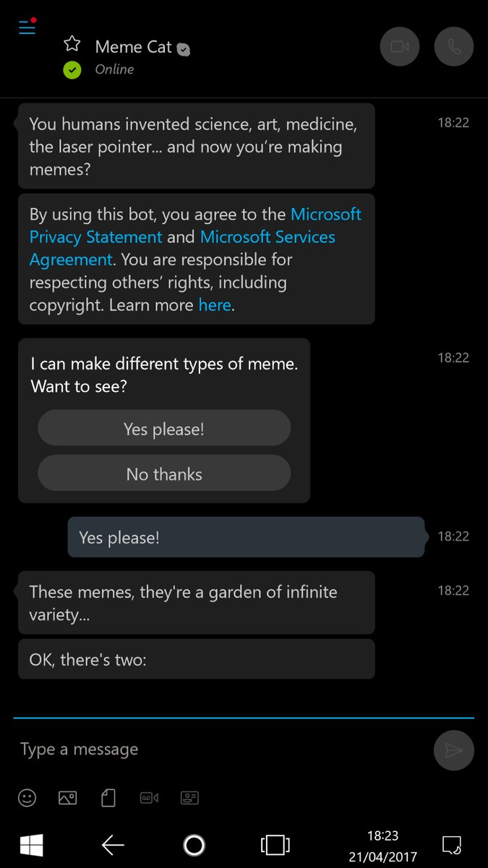Attach a file to the message

(x=108, y=798)
